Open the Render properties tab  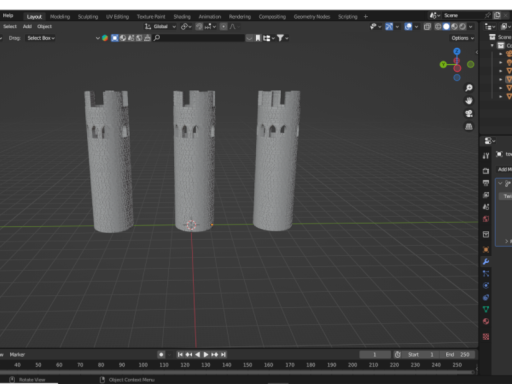point(486,171)
